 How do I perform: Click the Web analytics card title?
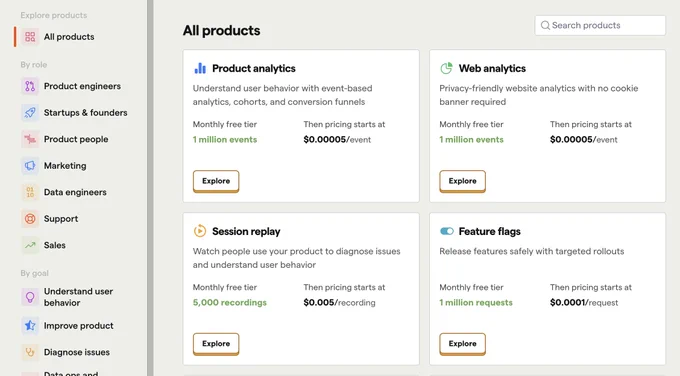492,69
